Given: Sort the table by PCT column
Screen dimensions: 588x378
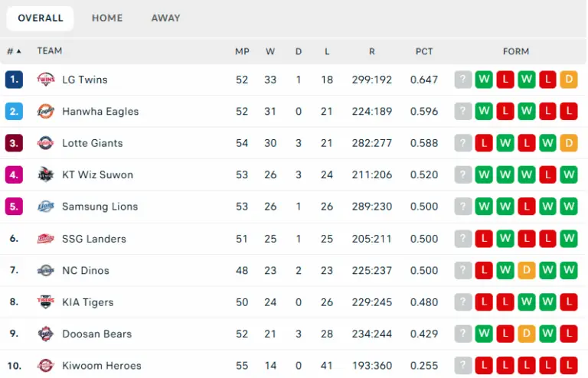Looking at the screenshot, I should tap(424, 51).
